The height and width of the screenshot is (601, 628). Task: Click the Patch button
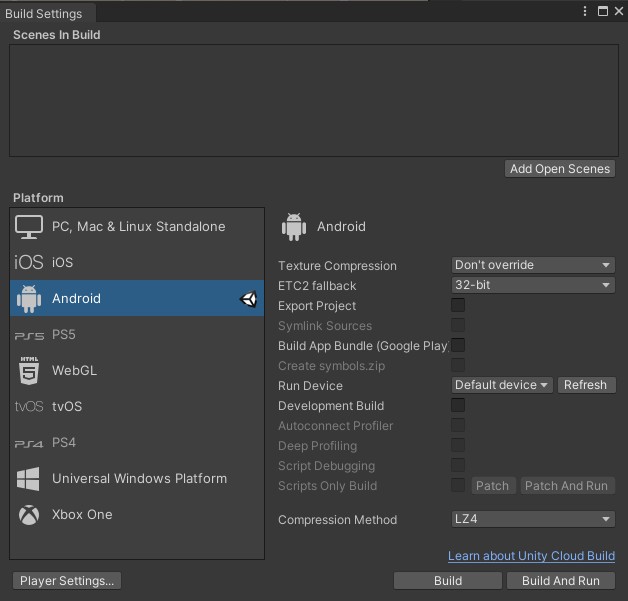493,486
